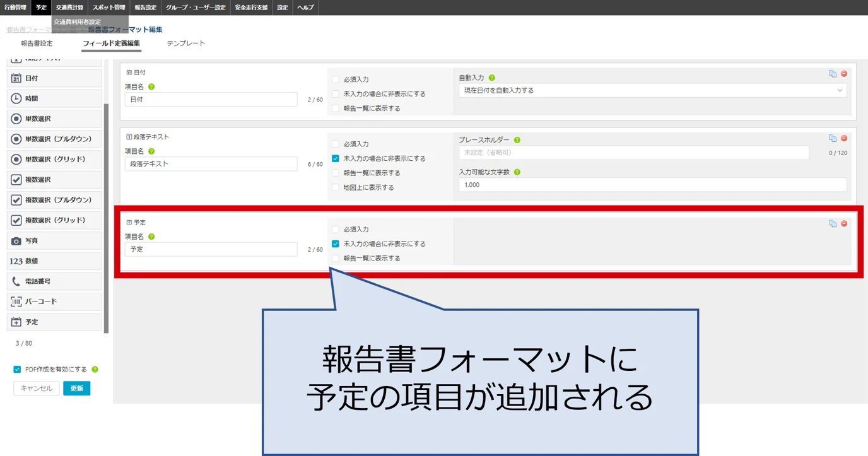Click the 入力可能な文字数 field showing 1,000
Image resolution: width=868 pixels, height=456 pixels.
click(x=652, y=185)
